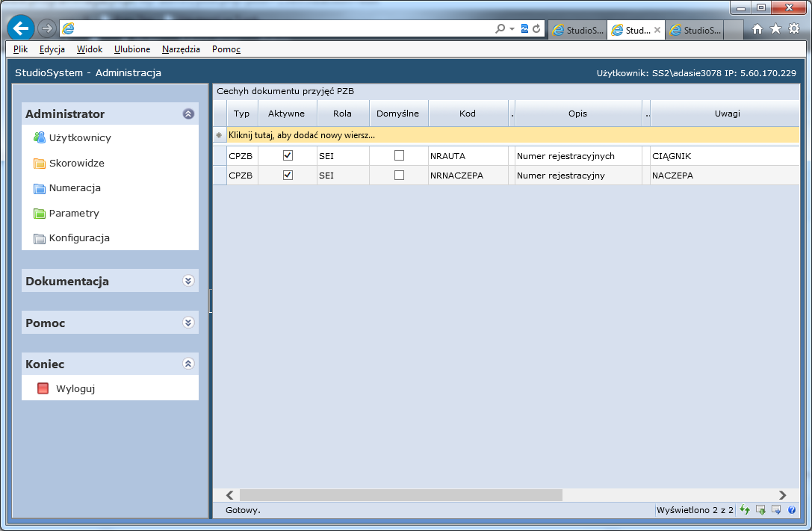Click the red Wyloguj square icon
Viewport: 812px width, 531px height.
43,388
